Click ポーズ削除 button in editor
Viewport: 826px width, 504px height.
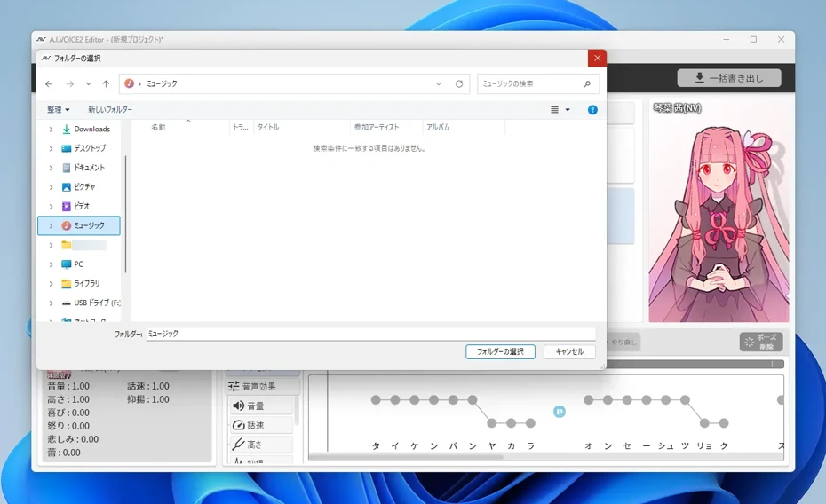[x=760, y=342]
